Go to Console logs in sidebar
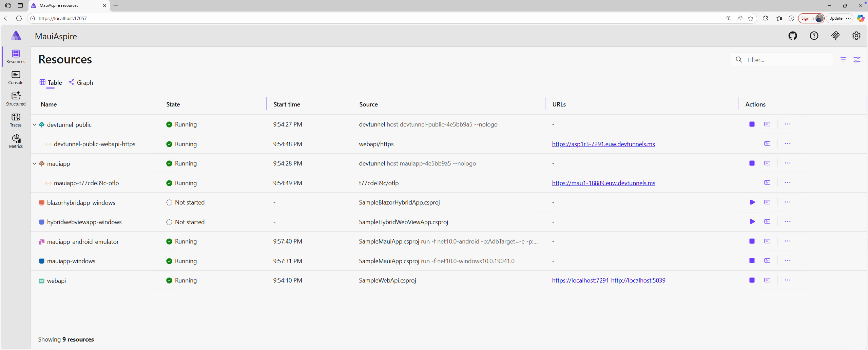 pyautogui.click(x=16, y=78)
